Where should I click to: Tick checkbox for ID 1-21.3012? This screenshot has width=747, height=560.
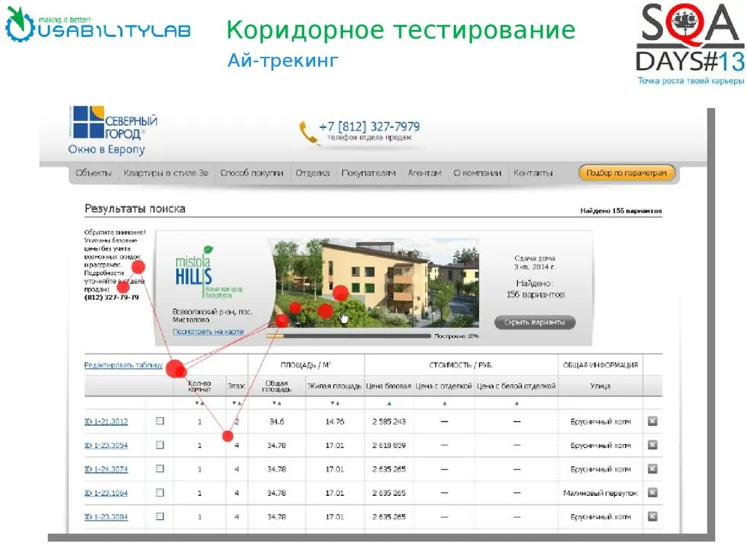coord(160,421)
